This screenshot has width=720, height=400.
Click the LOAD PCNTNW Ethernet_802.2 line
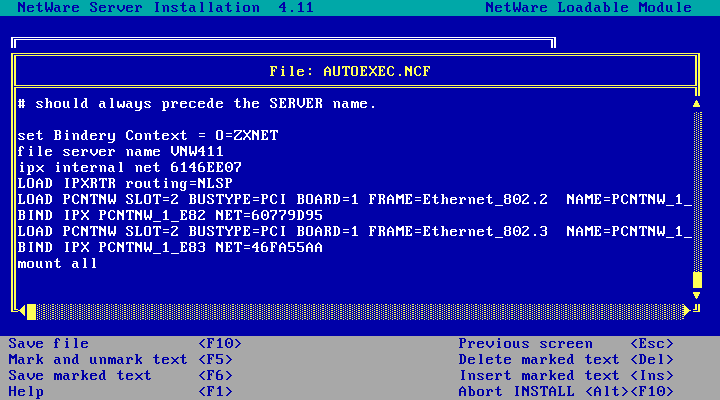(x=354, y=200)
